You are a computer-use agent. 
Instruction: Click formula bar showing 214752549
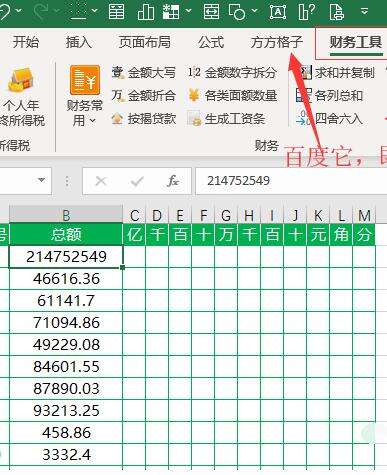click(291, 181)
